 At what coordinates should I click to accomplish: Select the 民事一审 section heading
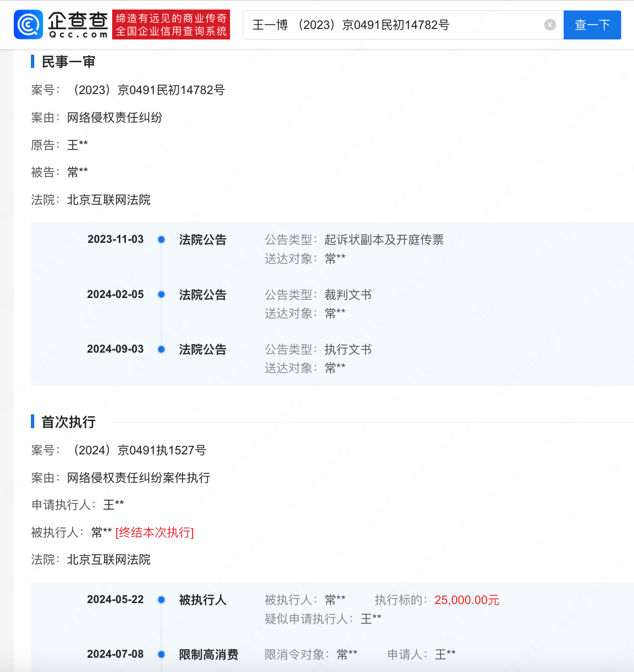(68, 62)
